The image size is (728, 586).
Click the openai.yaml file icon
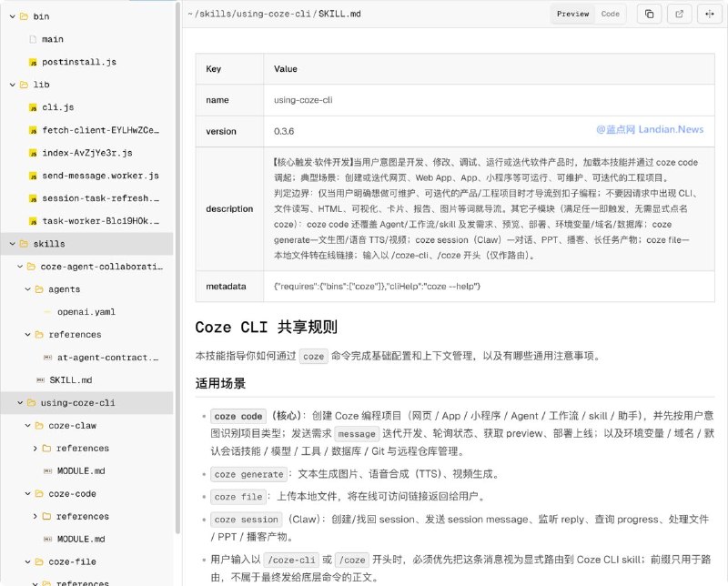[x=47, y=312]
